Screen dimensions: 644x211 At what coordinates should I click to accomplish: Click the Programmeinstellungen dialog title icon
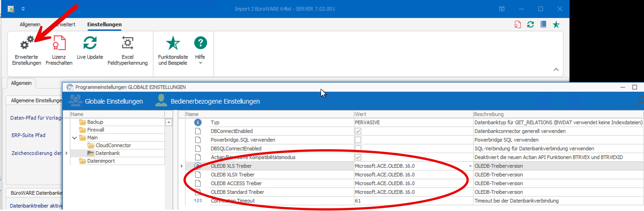coord(69,87)
